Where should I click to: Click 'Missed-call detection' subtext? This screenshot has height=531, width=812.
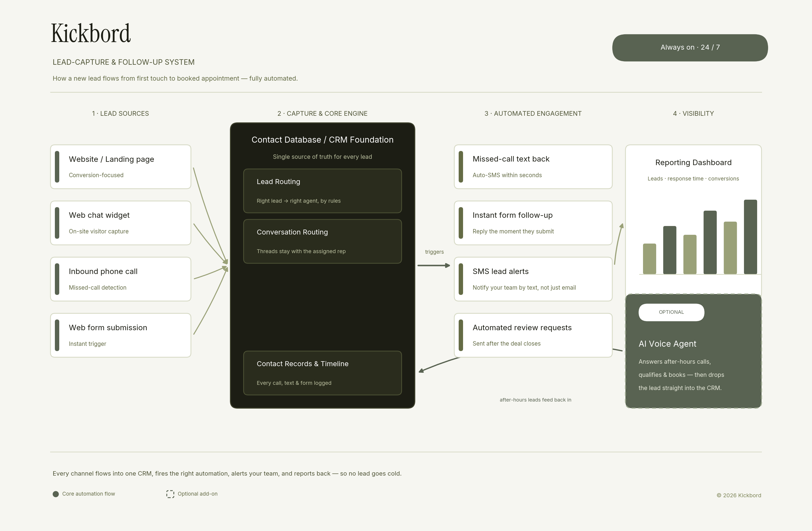click(98, 287)
